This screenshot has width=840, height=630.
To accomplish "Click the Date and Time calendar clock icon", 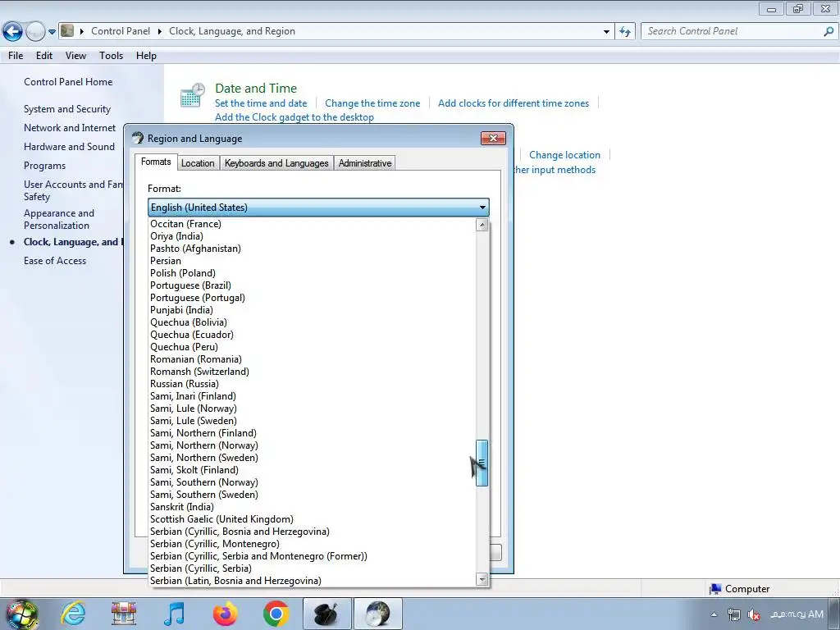I will point(192,95).
